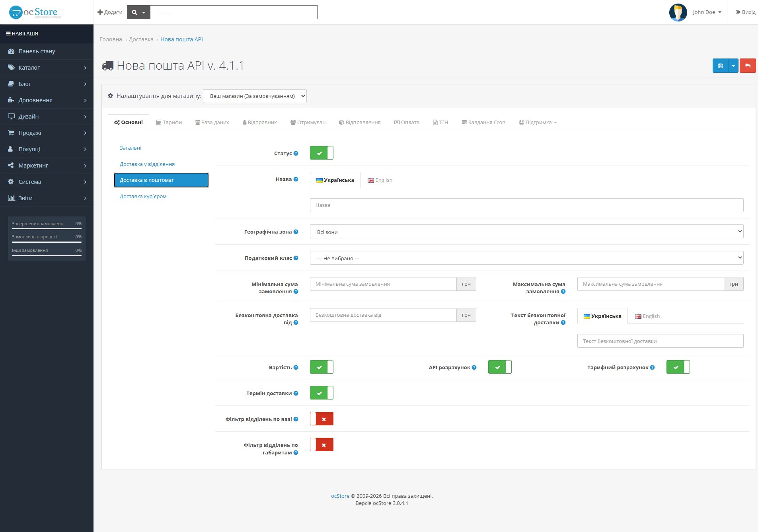The height and width of the screenshot is (532, 758).
Task: Toggle the Статус switch off
Action: pyautogui.click(x=322, y=153)
